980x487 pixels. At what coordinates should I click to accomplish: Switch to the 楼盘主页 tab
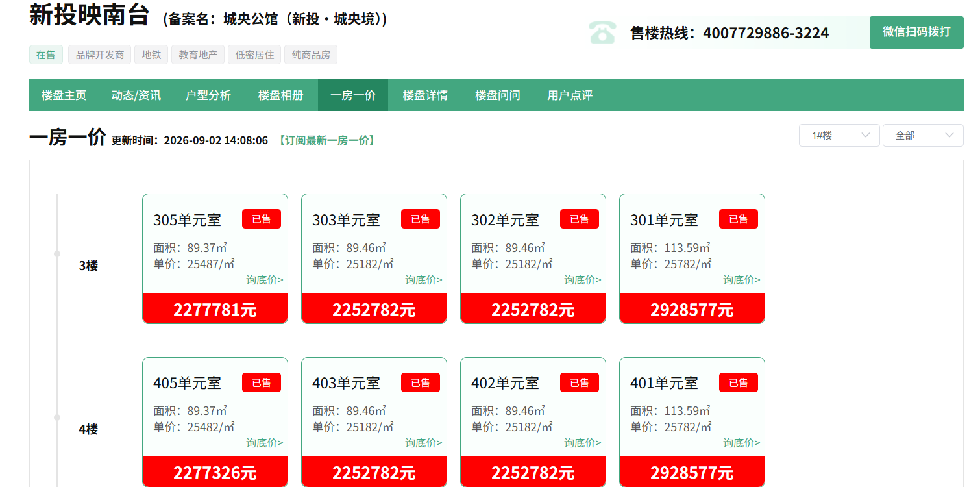point(64,95)
